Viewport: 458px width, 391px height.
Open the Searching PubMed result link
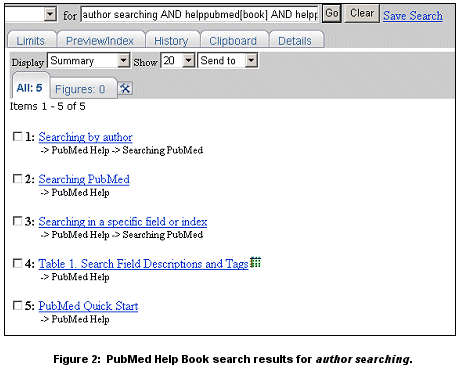(x=84, y=179)
